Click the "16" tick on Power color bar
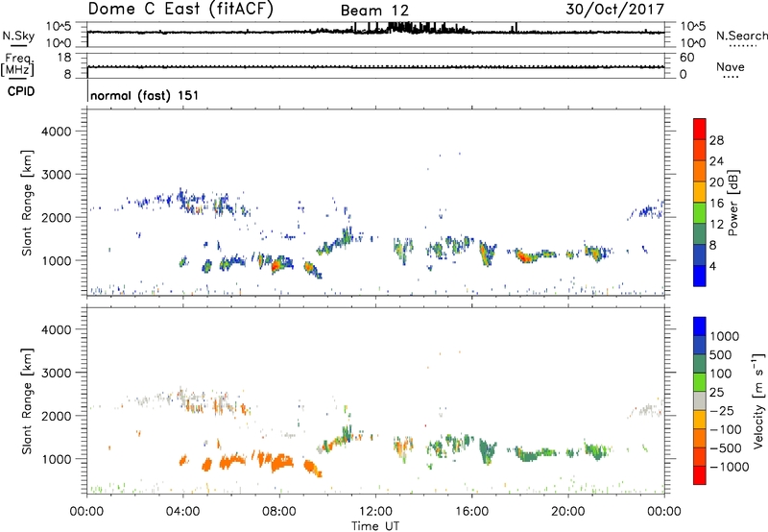Viewport: 768px width, 532px height. (716, 204)
